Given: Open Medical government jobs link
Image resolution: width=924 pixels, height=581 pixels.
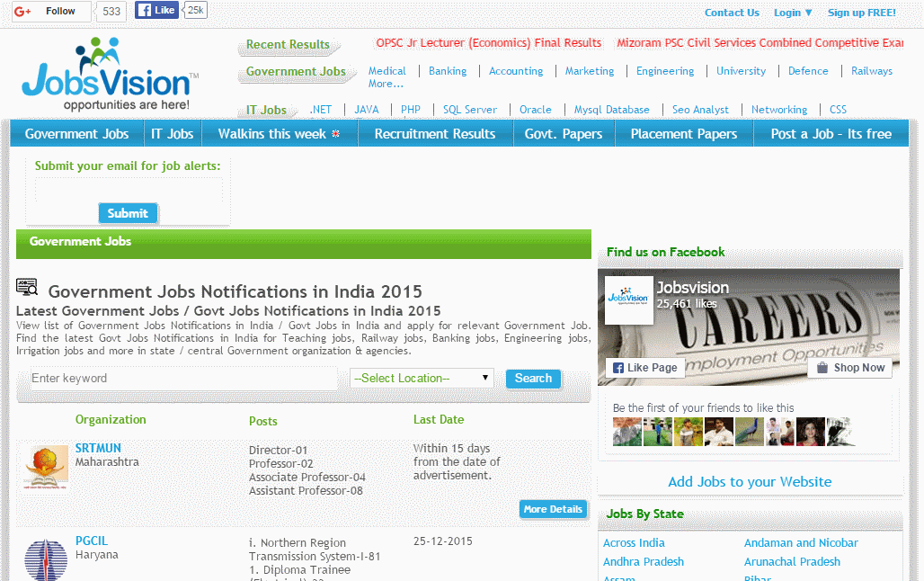Looking at the screenshot, I should point(387,71).
